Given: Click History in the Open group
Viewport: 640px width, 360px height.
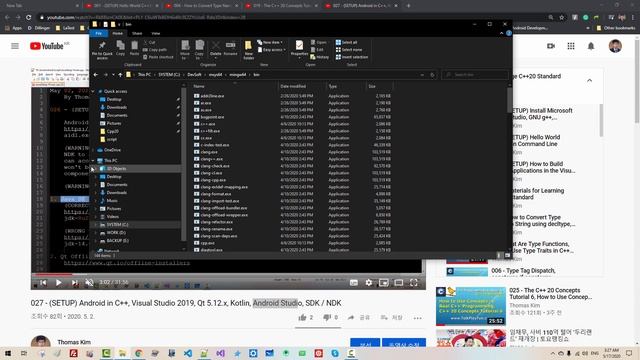Looking at the screenshot, I should tap(319, 57).
